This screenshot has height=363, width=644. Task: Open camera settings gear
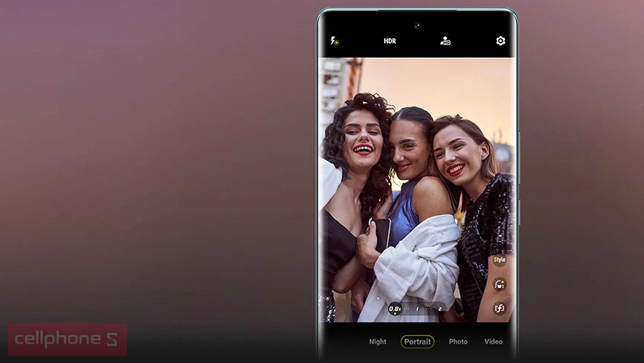pyautogui.click(x=500, y=41)
